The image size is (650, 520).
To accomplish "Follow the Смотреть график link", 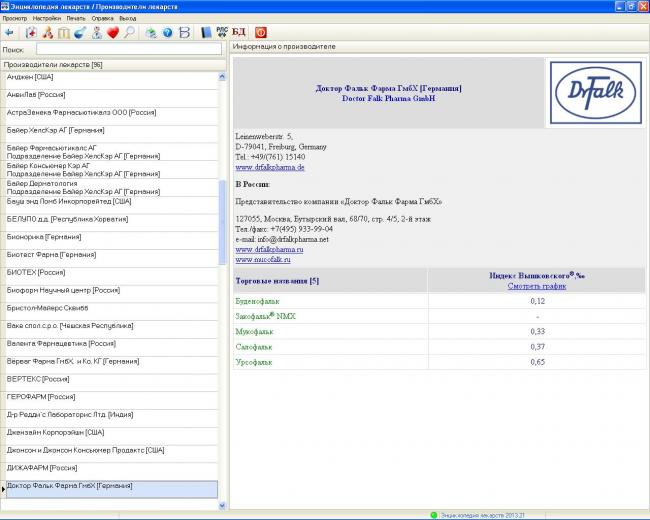I will pyautogui.click(x=537, y=286).
